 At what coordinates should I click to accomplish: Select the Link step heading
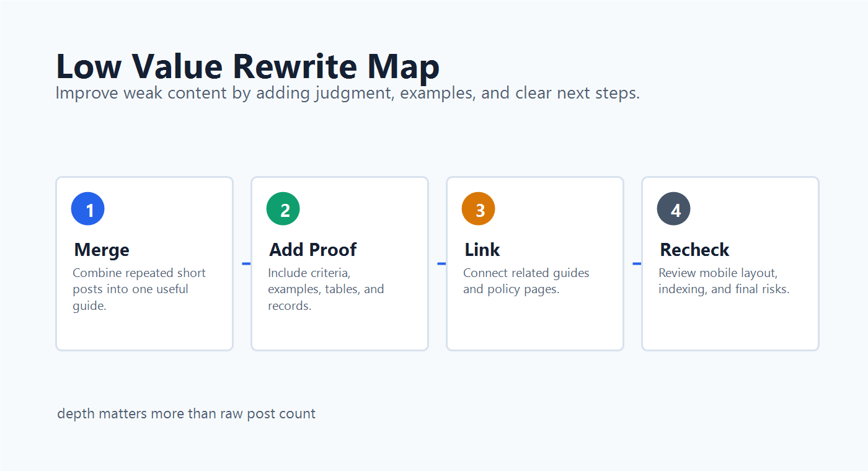(x=482, y=250)
